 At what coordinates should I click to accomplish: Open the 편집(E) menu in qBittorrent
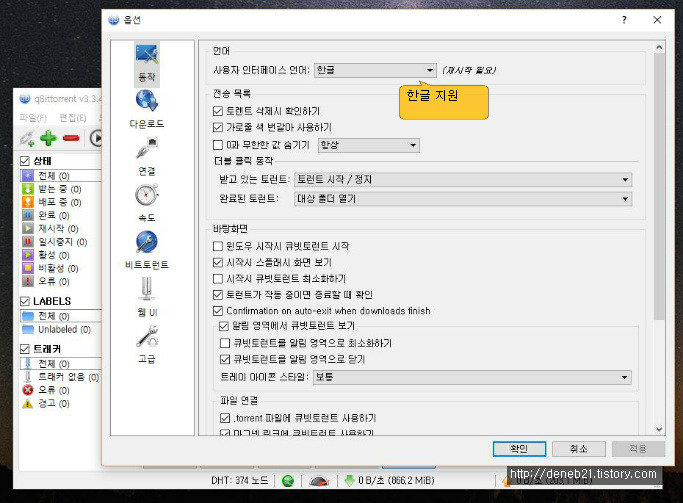pos(73,118)
